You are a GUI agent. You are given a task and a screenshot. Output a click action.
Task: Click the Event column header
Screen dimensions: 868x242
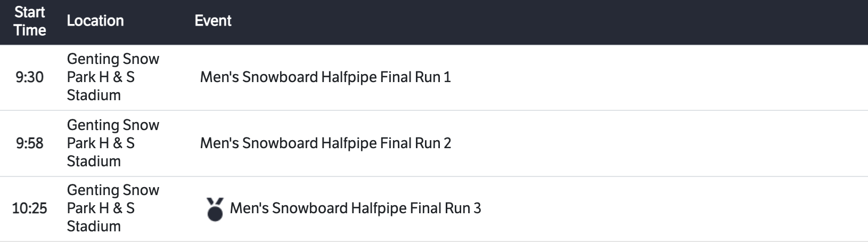(x=213, y=21)
